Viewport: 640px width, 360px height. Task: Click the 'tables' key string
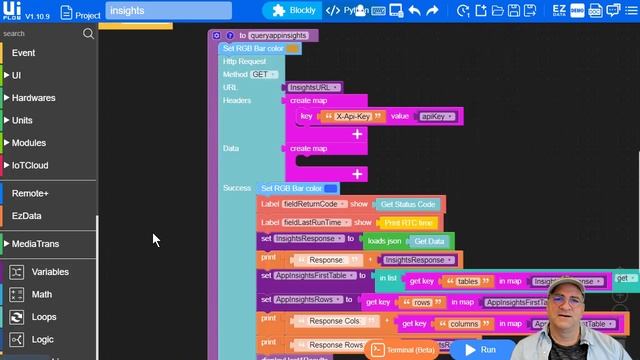pyautogui.click(x=468, y=281)
